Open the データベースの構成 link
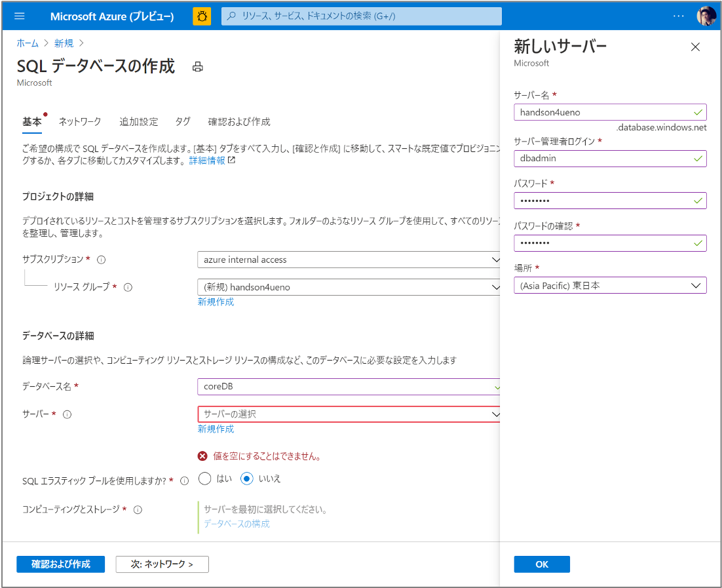This screenshot has height=588, width=722. point(237,524)
